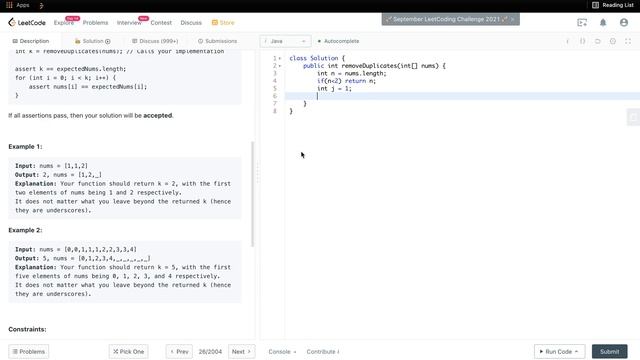Open the playground icon in header

[582, 22]
